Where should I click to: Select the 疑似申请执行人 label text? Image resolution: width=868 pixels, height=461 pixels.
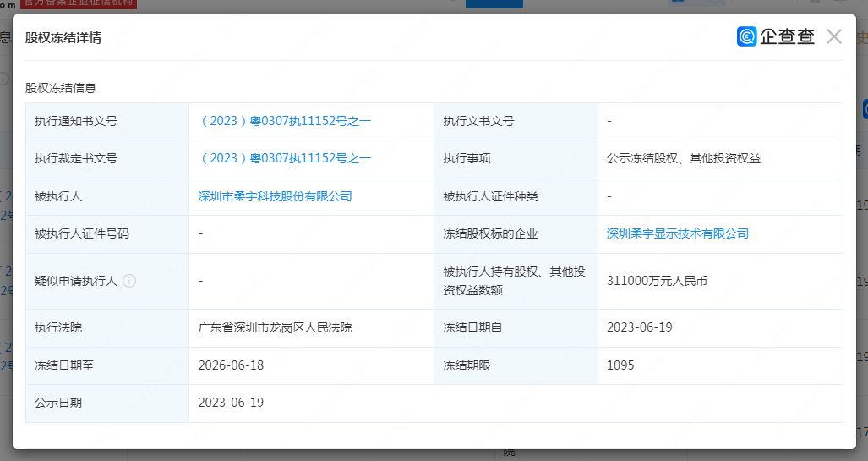click(76, 281)
